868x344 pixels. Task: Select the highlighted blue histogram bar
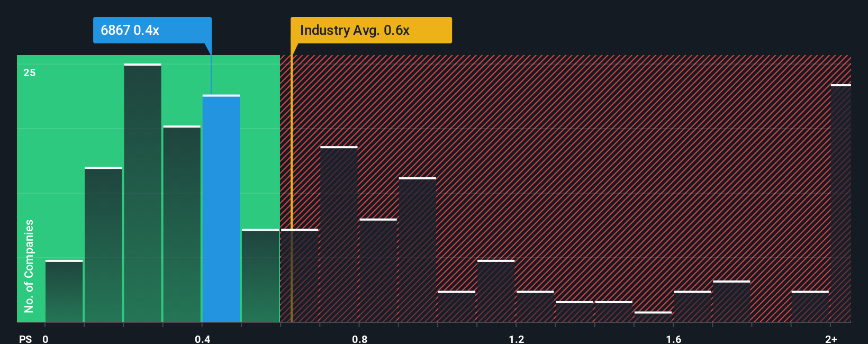[x=221, y=209]
